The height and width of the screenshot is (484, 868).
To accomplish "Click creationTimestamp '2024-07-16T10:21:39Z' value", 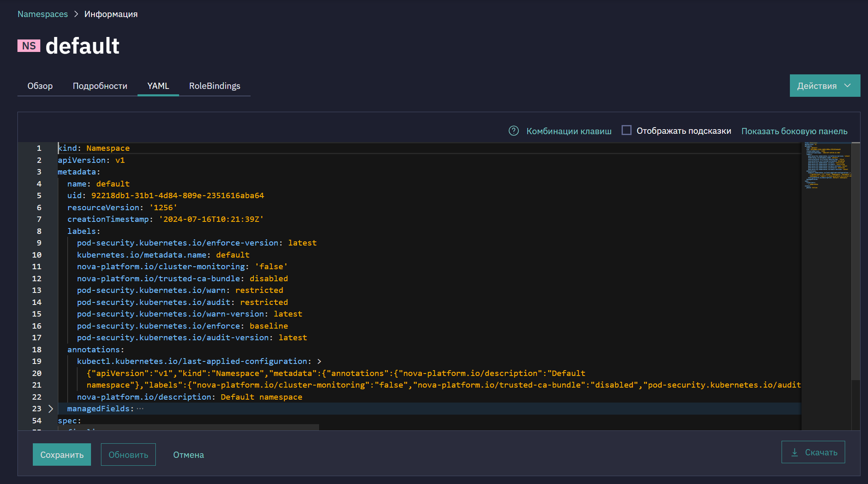I will [211, 219].
